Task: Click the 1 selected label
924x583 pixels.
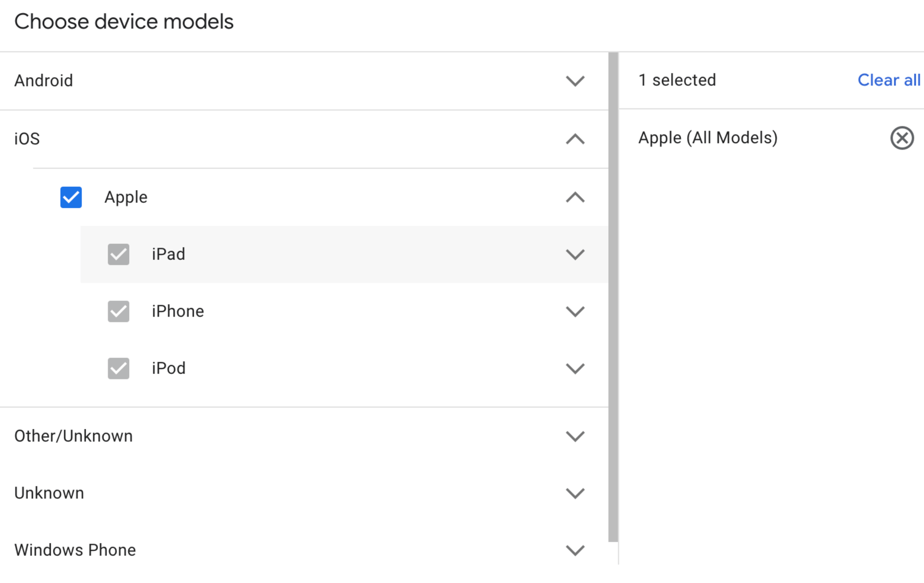Action: tap(677, 80)
